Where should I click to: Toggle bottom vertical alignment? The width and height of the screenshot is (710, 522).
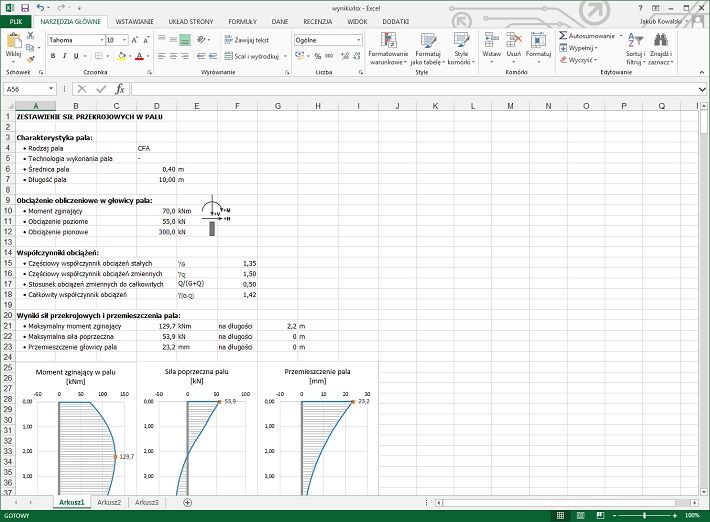point(185,40)
